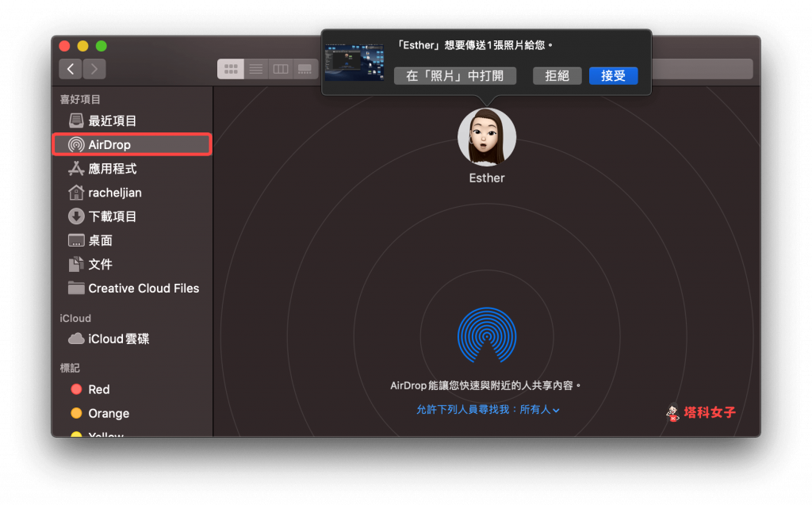
Task: Open 最近項目 from the sidebar
Action: tap(110, 120)
